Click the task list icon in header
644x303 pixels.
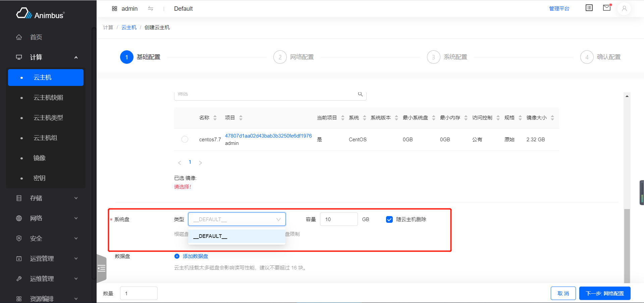pyautogui.click(x=589, y=8)
